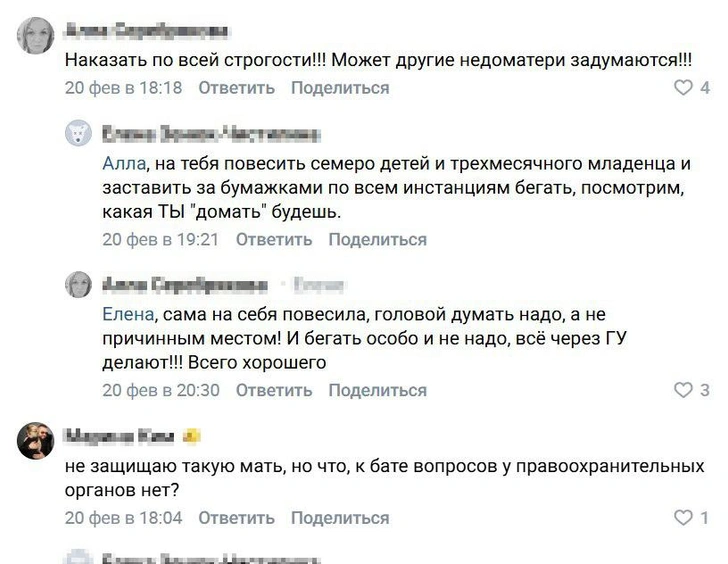The width and height of the screenshot is (728, 564).
Task: Click "Ответить" under the 18:18 comment
Action: coord(236,88)
